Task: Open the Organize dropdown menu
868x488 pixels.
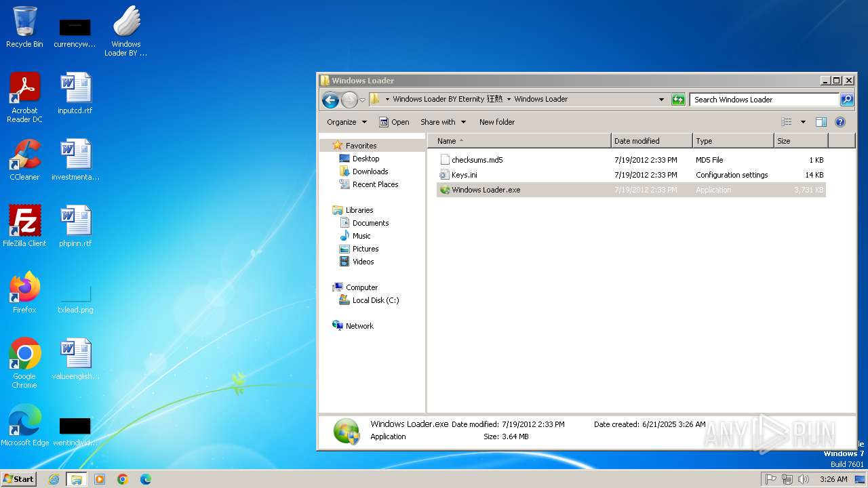Action: click(347, 122)
